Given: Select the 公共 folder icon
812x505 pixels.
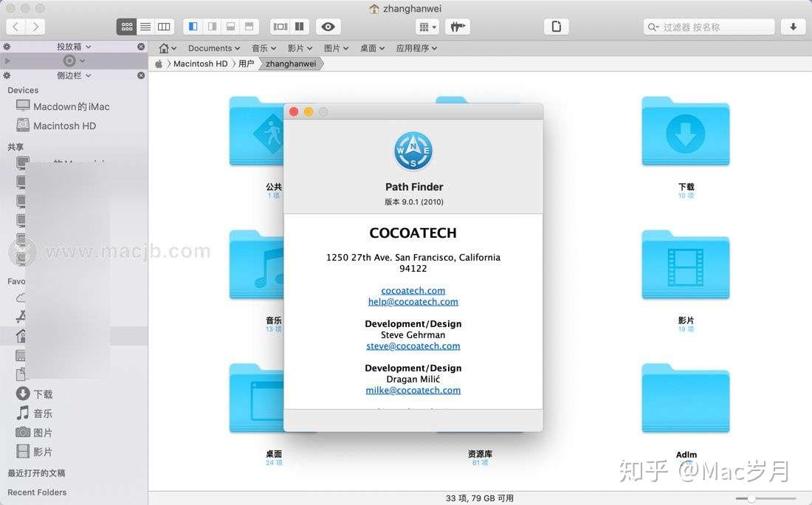Looking at the screenshot, I should pyautogui.click(x=256, y=131).
